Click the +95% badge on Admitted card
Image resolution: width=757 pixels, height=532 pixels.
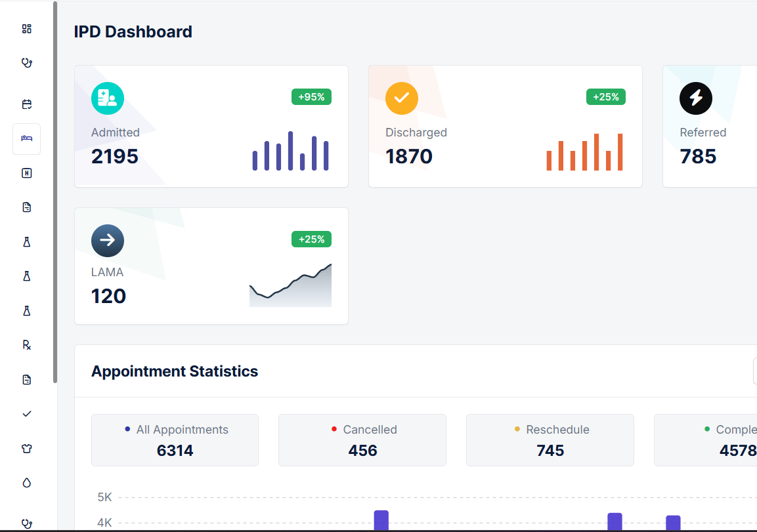311,97
